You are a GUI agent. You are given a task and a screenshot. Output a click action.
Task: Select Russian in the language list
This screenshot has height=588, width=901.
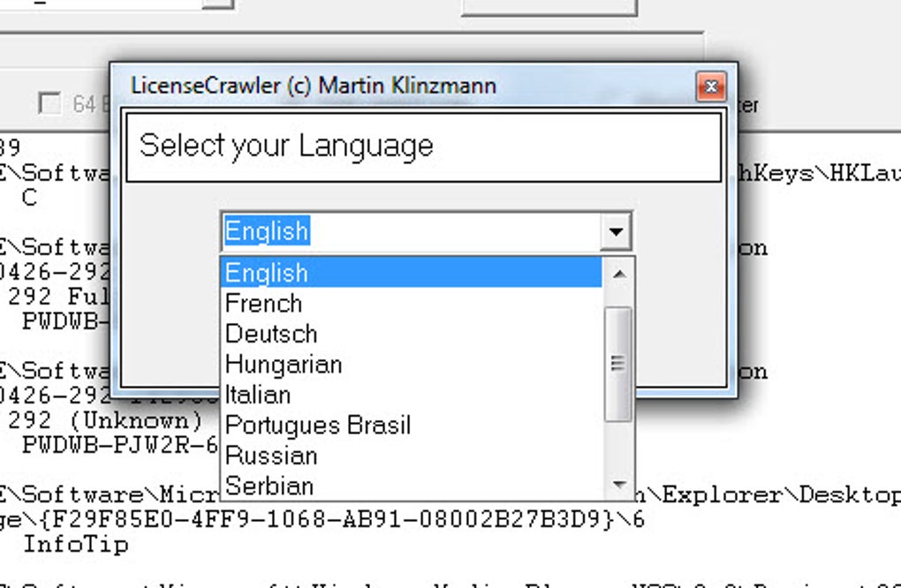coord(412,456)
